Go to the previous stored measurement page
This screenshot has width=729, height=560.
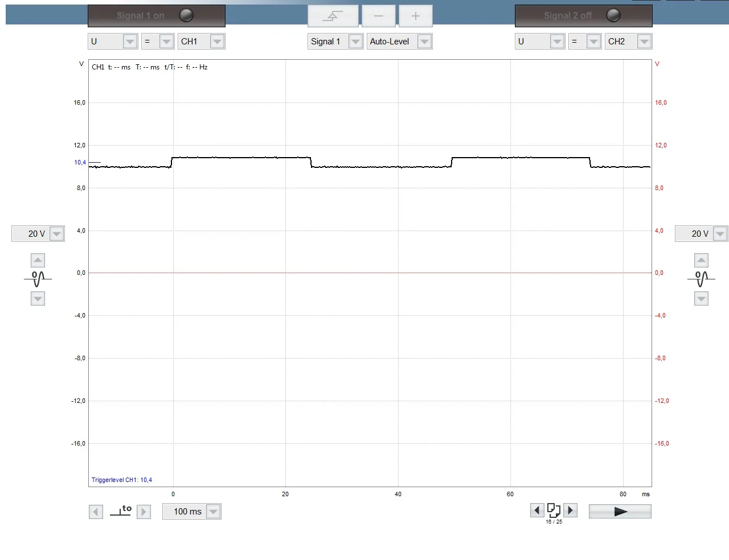coord(536,510)
